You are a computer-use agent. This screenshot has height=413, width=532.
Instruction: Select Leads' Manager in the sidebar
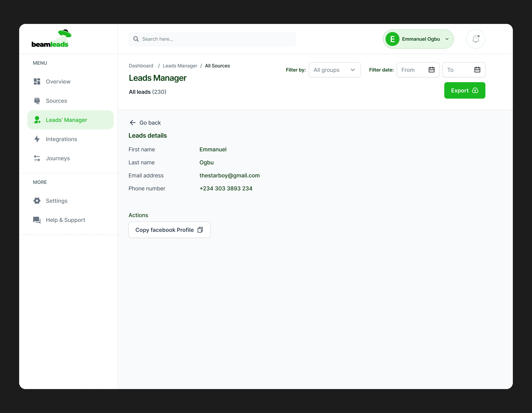coord(70,120)
